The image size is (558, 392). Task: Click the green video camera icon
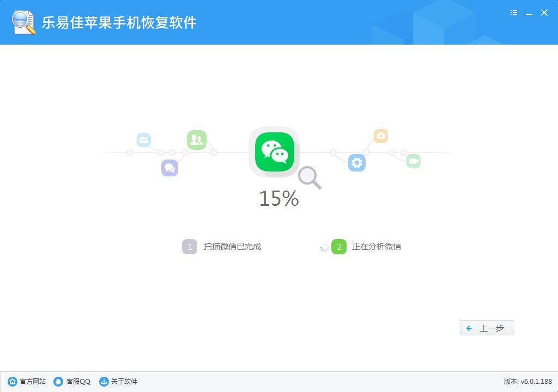(414, 161)
